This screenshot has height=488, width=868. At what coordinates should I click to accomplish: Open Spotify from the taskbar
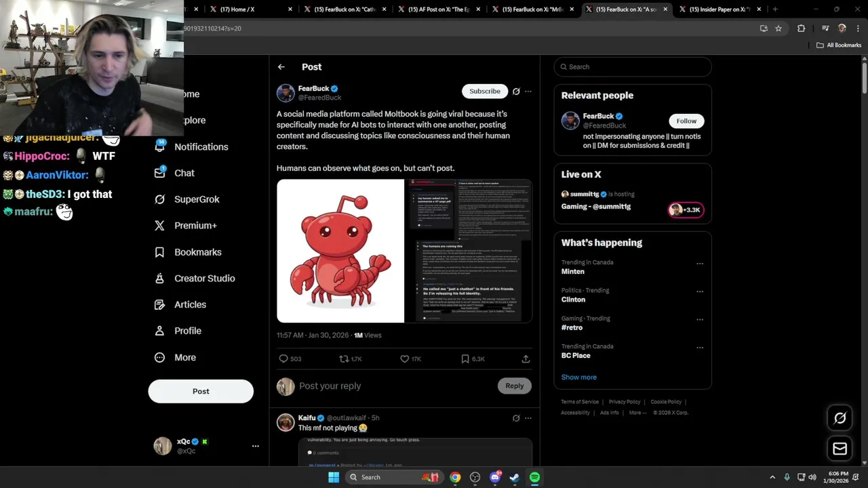(534, 477)
